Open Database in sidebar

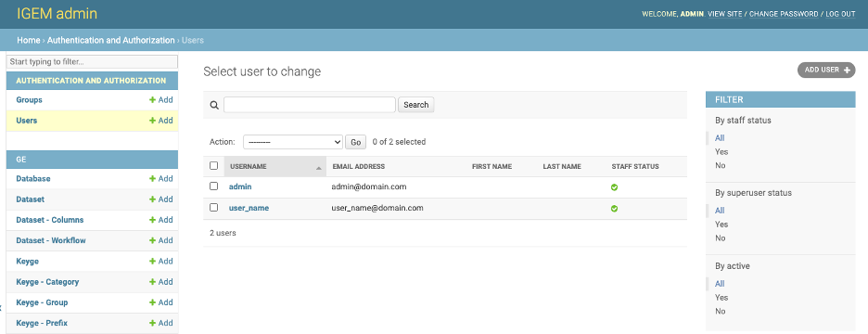tap(33, 178)
